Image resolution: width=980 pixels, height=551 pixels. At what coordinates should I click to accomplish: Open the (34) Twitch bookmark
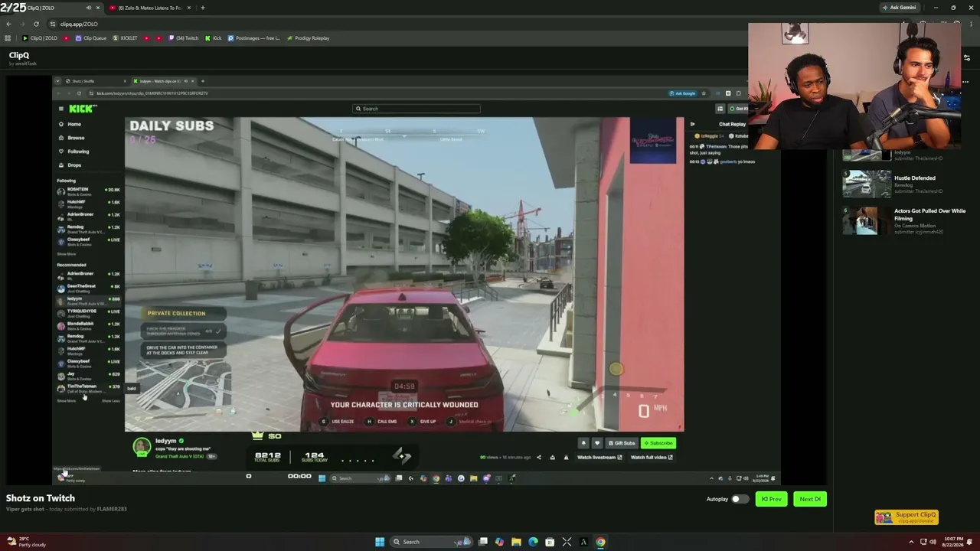pyautogui.click(x=184, y=38)
